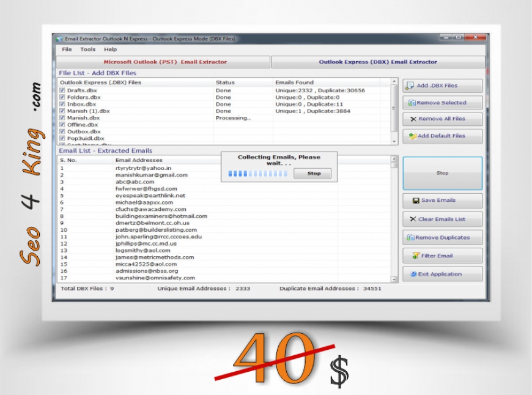
Task: Click the Add Default Files folder icon
Action: point(413,136)
